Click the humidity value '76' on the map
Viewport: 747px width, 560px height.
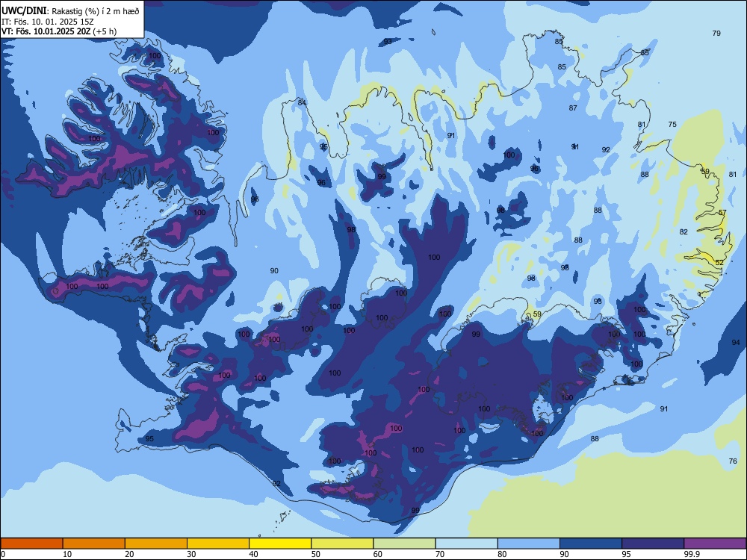734,461
